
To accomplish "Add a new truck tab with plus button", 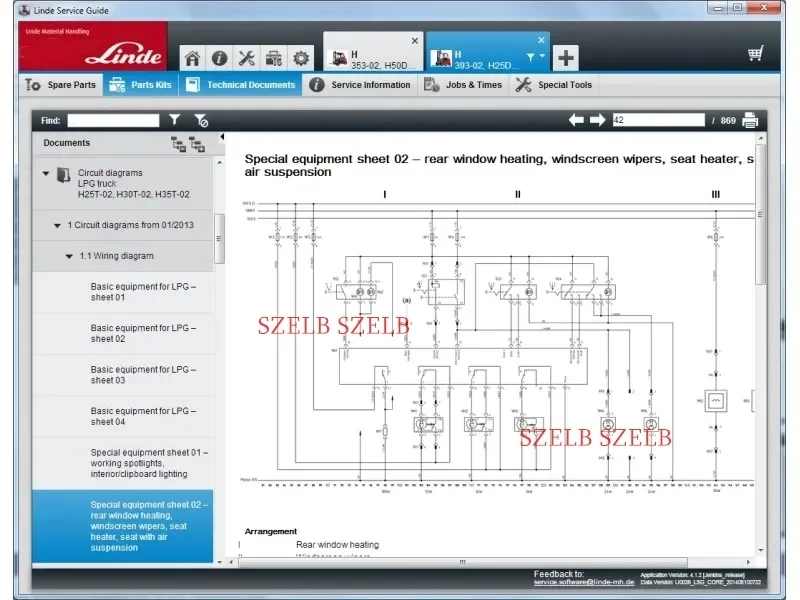I will pyautogui.click(x=565, y=58).
